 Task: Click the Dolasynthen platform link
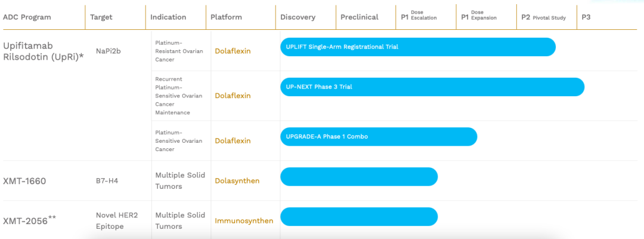[237, 180]
